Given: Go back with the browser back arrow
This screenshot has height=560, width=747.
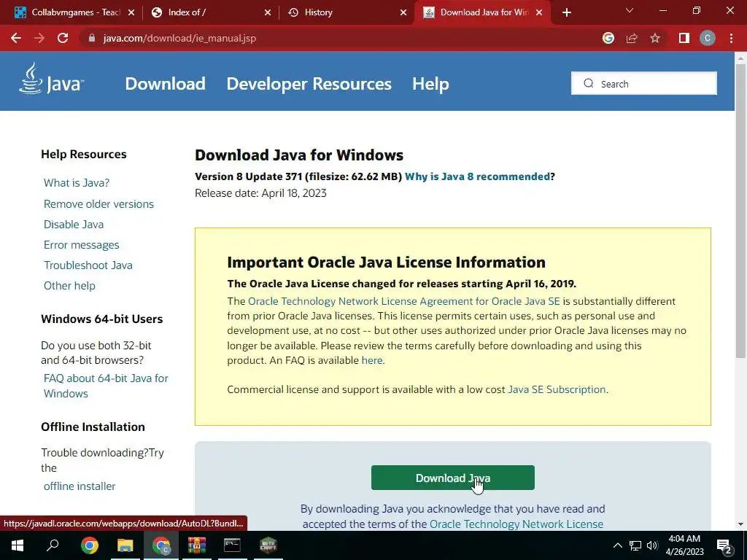Looking at the screenshot, I should 16,38.
